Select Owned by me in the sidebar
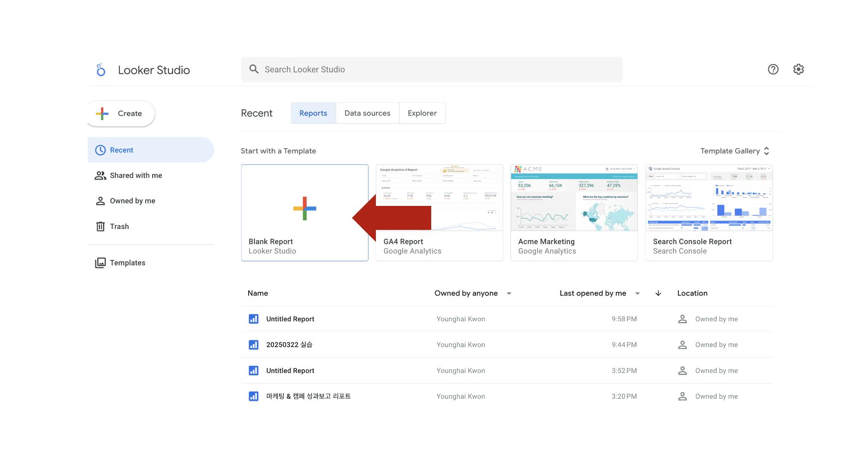This screenshot has width=868, height=470. coord(151,201)
